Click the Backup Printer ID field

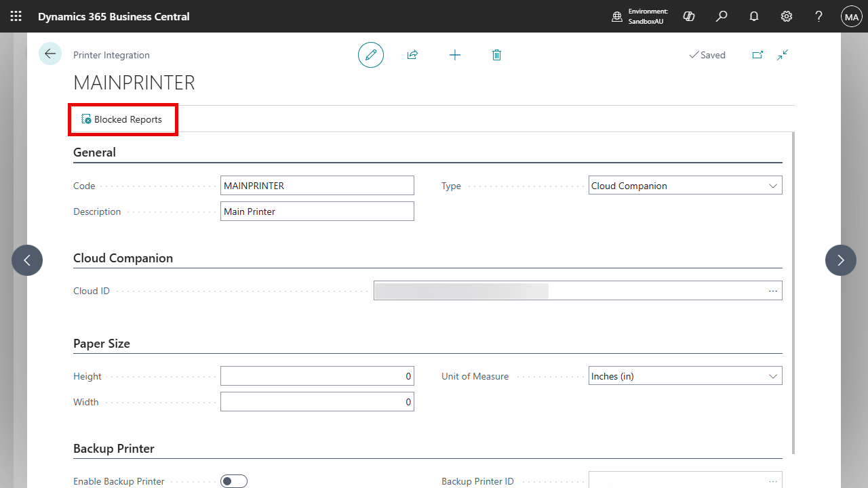pyautogui.click(x=686, y=480)
